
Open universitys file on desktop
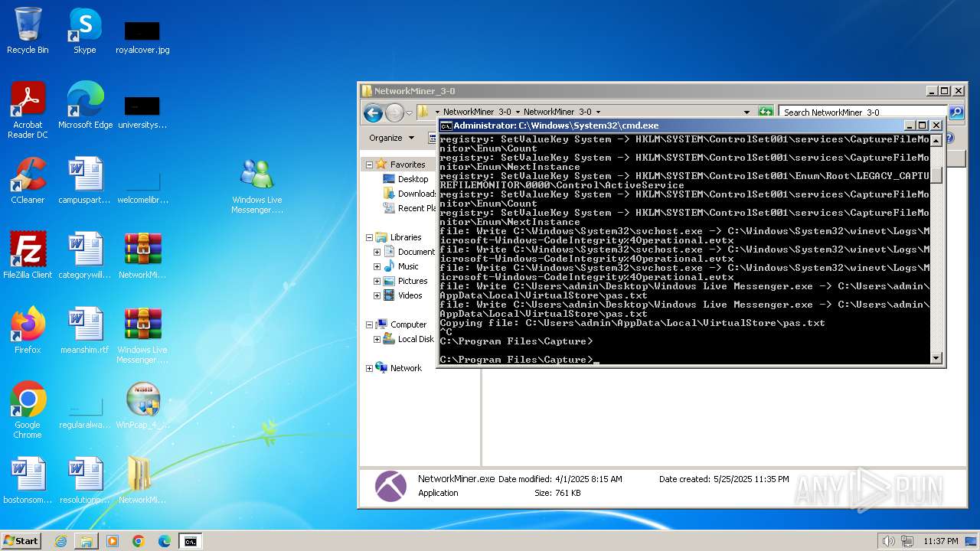tap(142, 112)
